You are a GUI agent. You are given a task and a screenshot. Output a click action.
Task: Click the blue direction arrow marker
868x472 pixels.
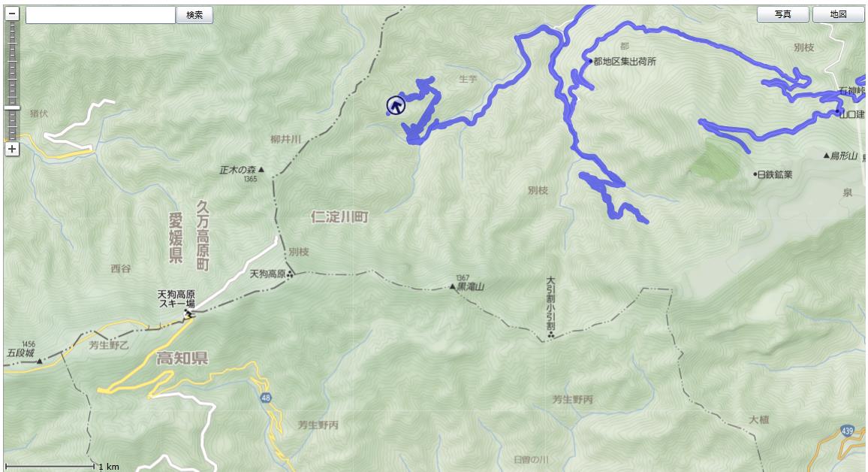click(x=395, y=104)
